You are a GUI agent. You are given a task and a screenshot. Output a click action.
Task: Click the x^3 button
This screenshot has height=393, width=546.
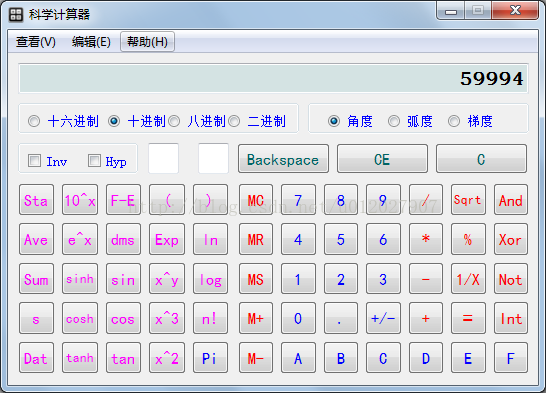(167, 318)
